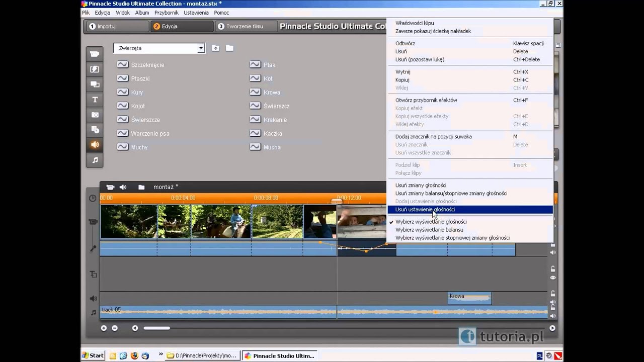Select checked Wybierz wyświetlanie głośności option
Viewport: 644px width, 362px height.
[470, 222]
